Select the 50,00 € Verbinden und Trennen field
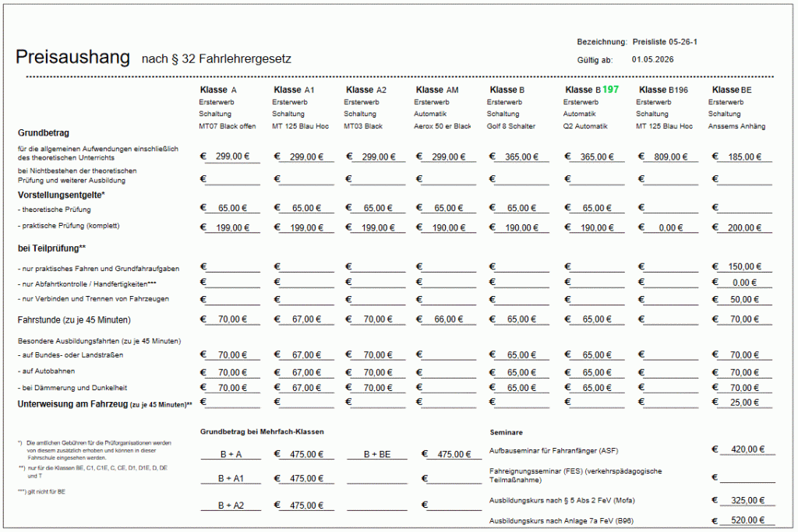The image size is (798, 532). (746, 299)
